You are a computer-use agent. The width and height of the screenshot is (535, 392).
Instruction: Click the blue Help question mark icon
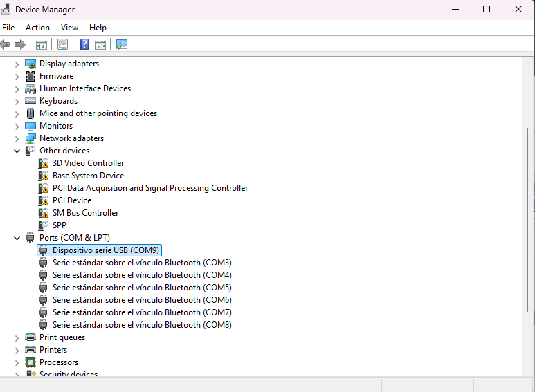point(84,45)
